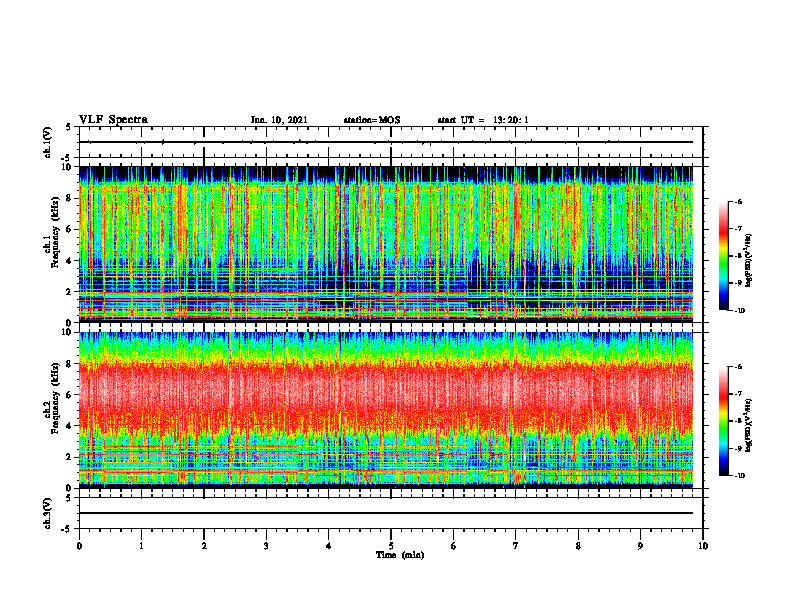Select the ch.1 color scale bar

coord(723,256)
